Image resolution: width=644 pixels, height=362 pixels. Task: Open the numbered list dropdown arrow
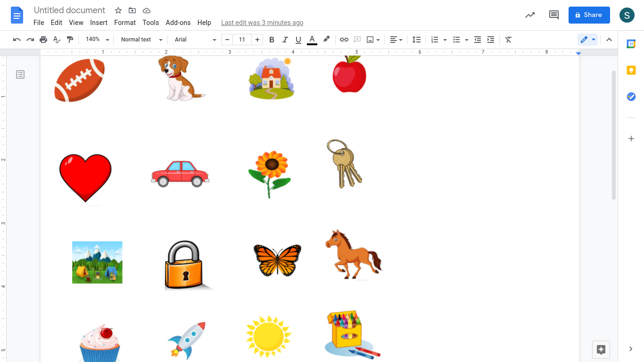(x=445, y=40)
